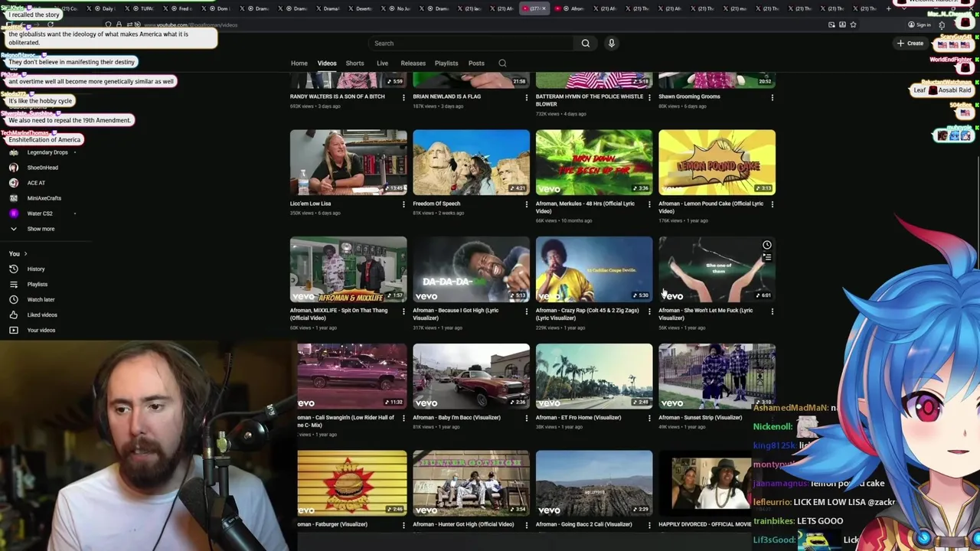The width and height of the screenshot is (980, 551).
Task: Select the Videos tab
Action: (x=327, y=64)
